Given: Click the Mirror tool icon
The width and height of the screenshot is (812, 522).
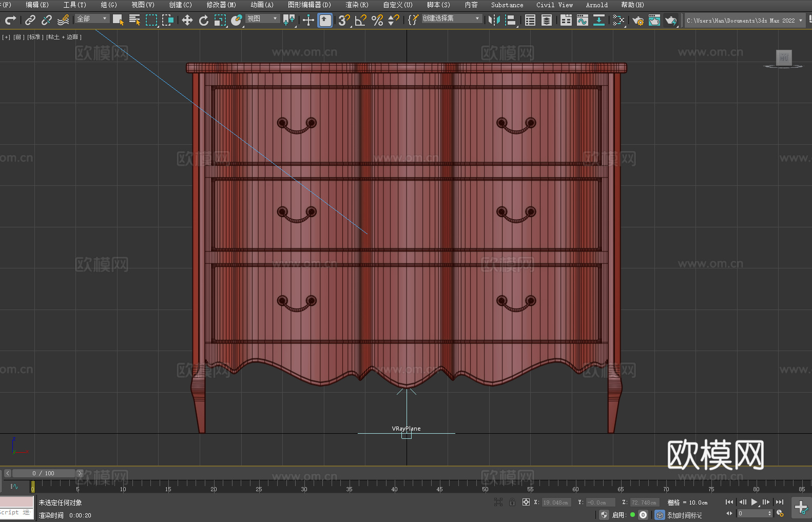Looking at the screenshot, I should coord(494,20).
